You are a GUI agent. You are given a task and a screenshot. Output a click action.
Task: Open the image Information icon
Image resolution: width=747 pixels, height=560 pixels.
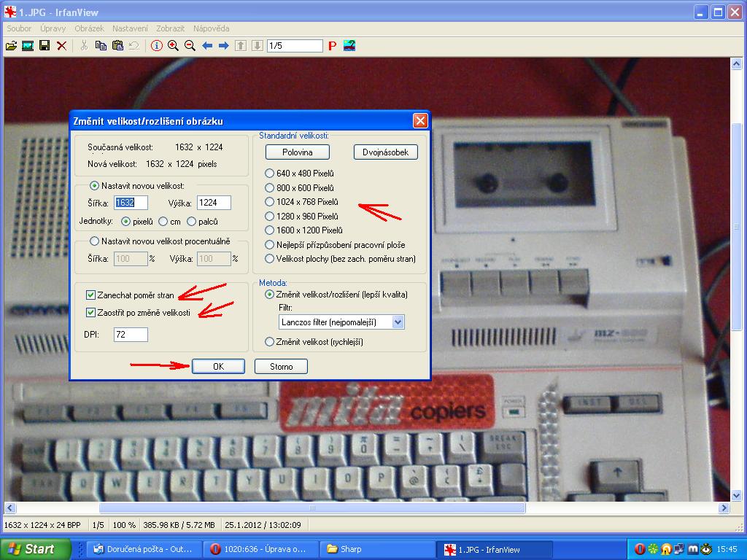156,46
